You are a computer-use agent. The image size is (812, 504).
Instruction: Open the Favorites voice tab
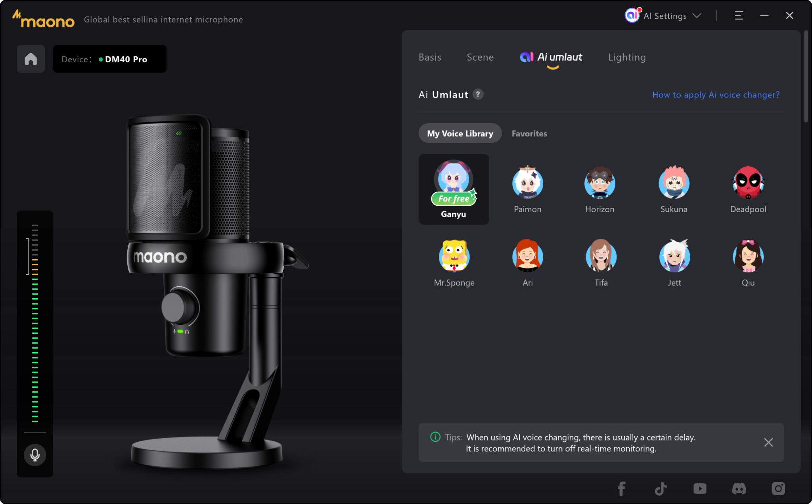point(529,133)
